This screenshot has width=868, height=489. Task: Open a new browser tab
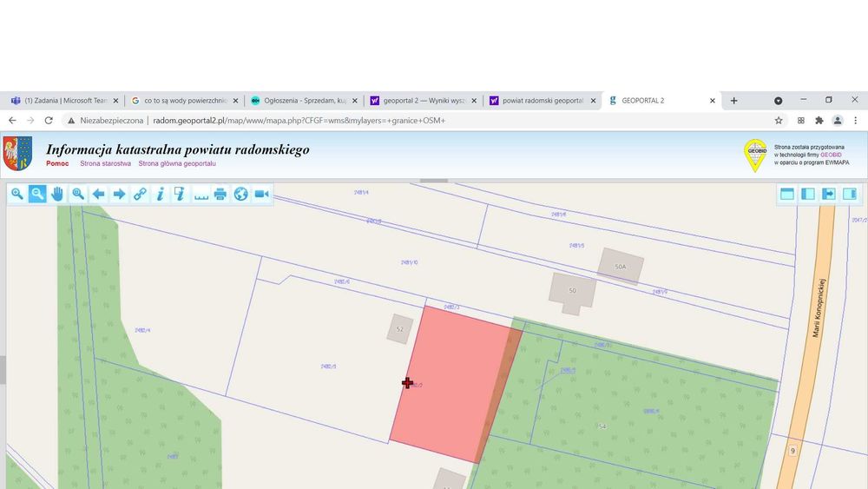pyautogui.click(x=733, y=101)
